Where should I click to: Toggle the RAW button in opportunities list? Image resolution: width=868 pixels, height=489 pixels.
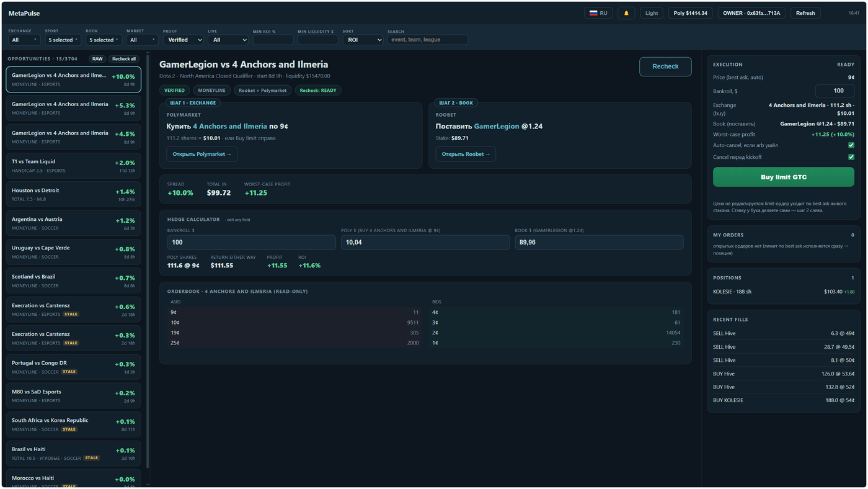[97, 59]
